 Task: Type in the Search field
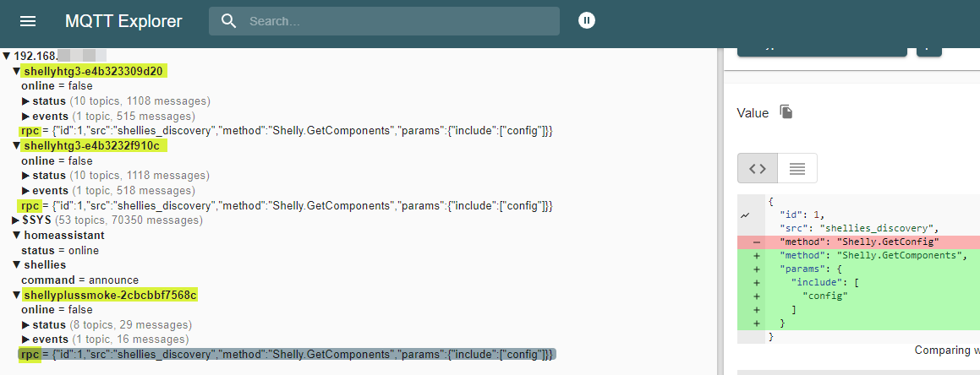point(397,21)
